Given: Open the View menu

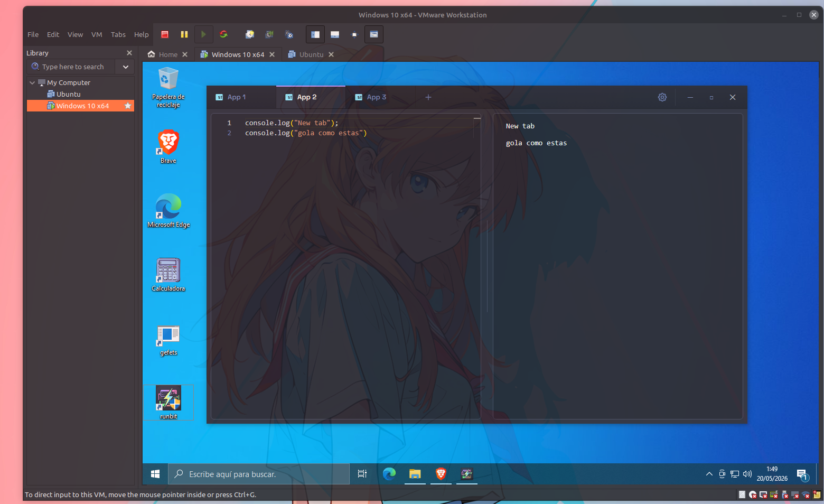Looking at the screenshot, I should [75, 34].
